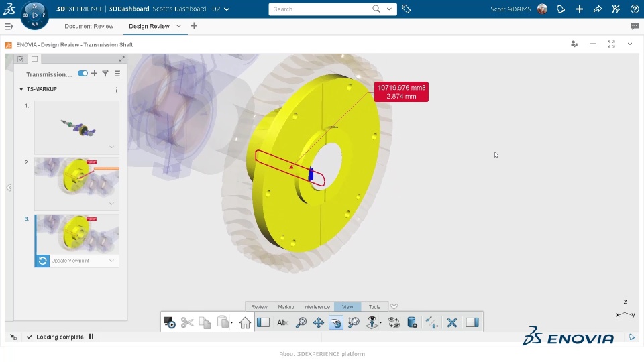
Task: Collapse the action bar with chevron
Action: 394,306
